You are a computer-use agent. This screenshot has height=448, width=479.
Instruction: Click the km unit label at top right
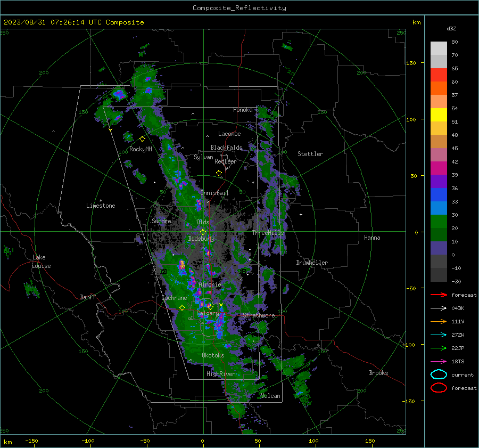[x=416, y=22]
